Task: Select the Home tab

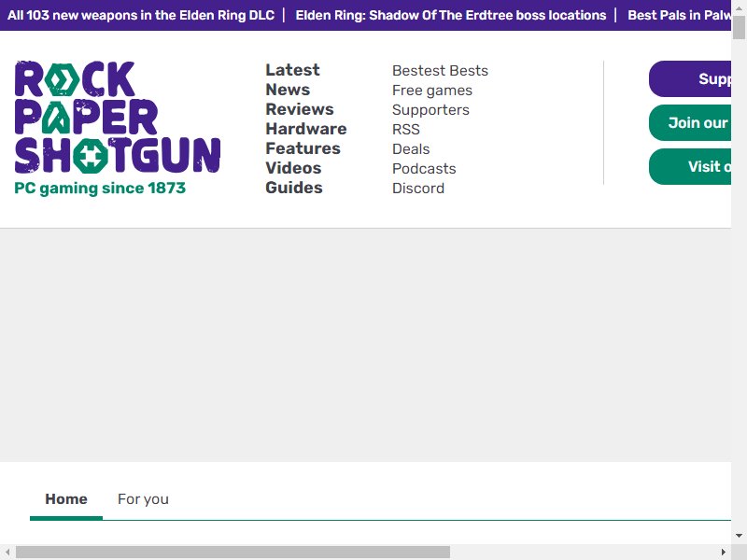Action: coord(66,499)
